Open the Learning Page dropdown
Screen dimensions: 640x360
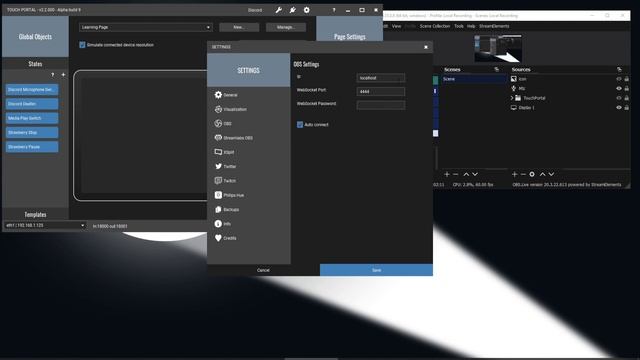146,27
